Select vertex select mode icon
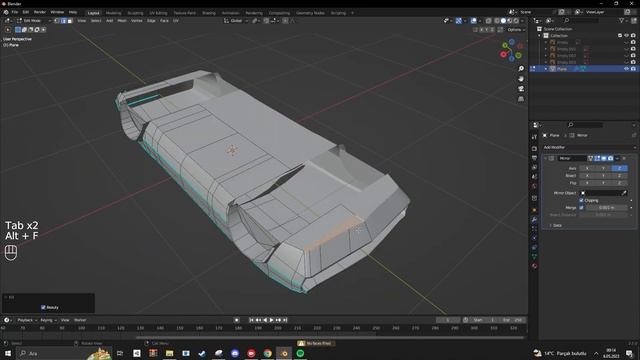Image resolution: width=640 pixels, height=360 pixels. [x=57, y=20]
